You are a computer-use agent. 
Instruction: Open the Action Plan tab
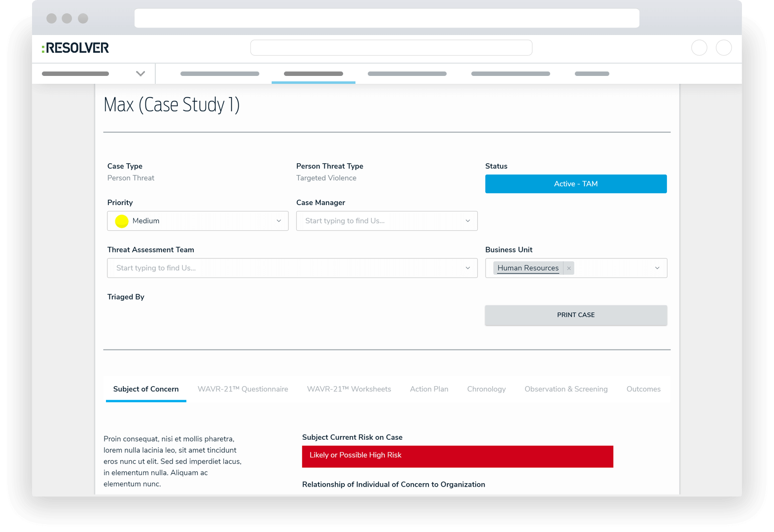pos(429,389)
